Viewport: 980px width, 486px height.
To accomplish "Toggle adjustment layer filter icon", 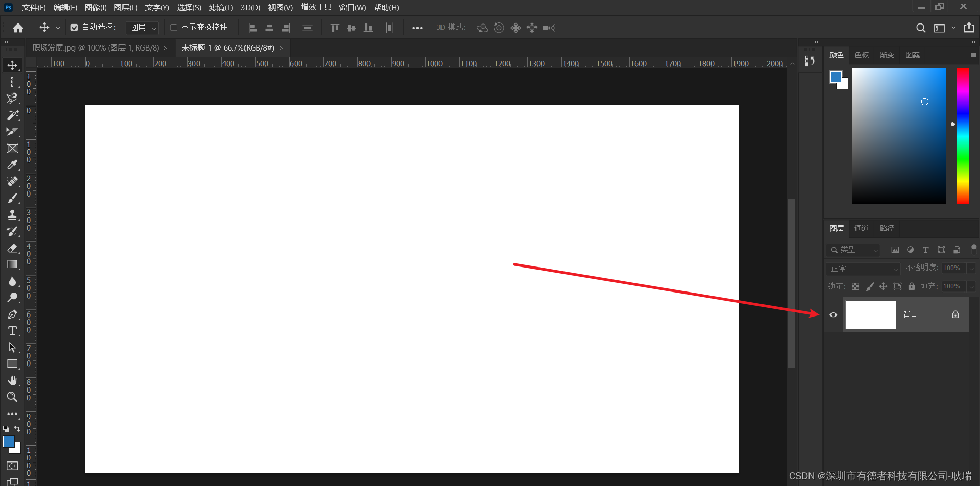I will [910, 250].
